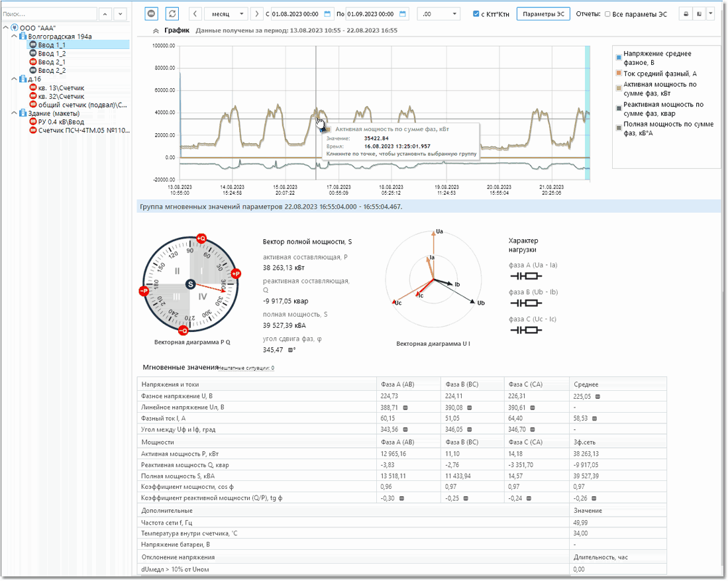Screen dimensions: 728x581
Task: Open the period type dropdown 'месяц'
Action: 226,14
